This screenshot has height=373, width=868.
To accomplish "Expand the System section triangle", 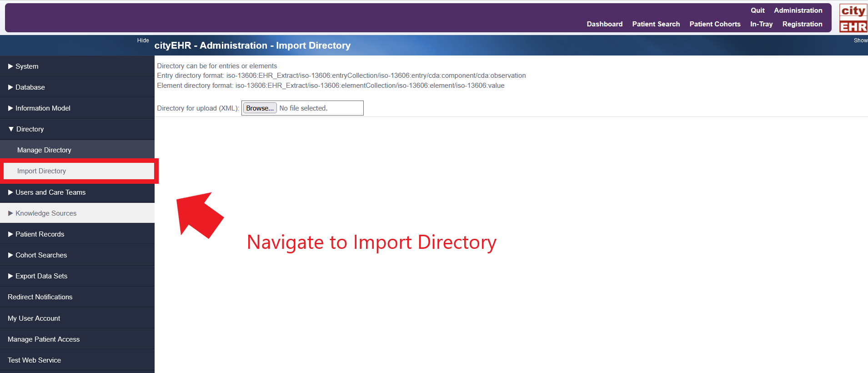I will click(10, 66).
